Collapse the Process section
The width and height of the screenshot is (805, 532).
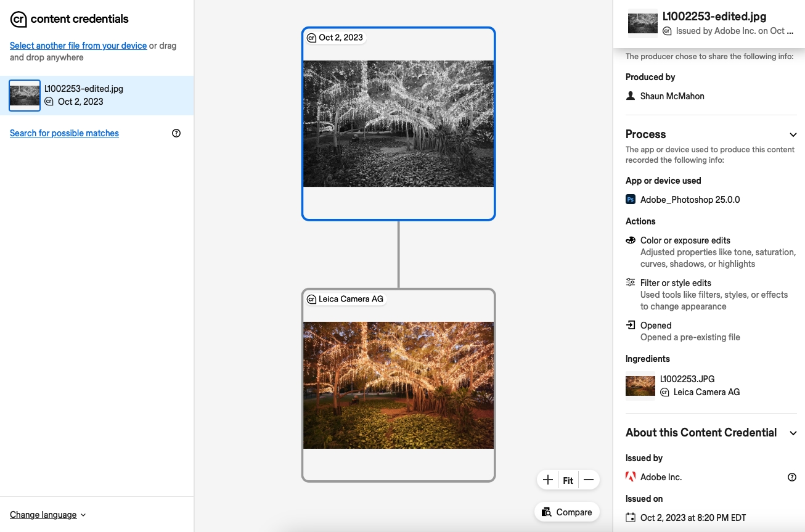[793, 134]
